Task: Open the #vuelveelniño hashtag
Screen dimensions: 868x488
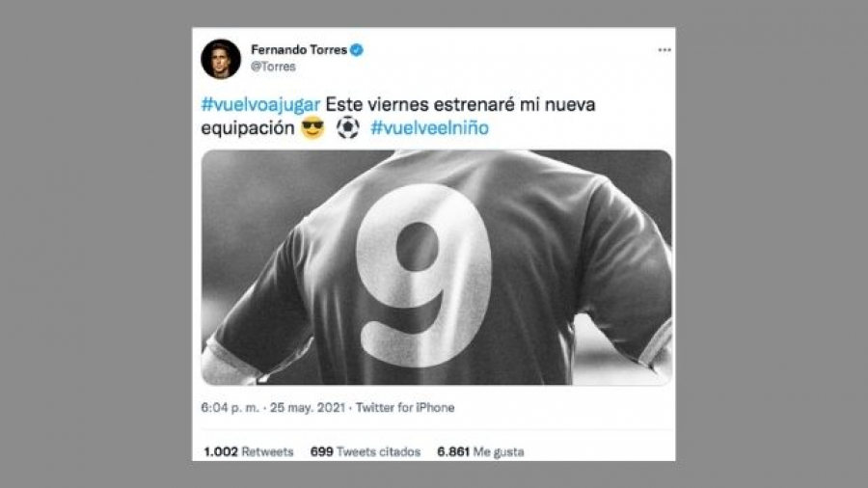Action: point(429,128)
